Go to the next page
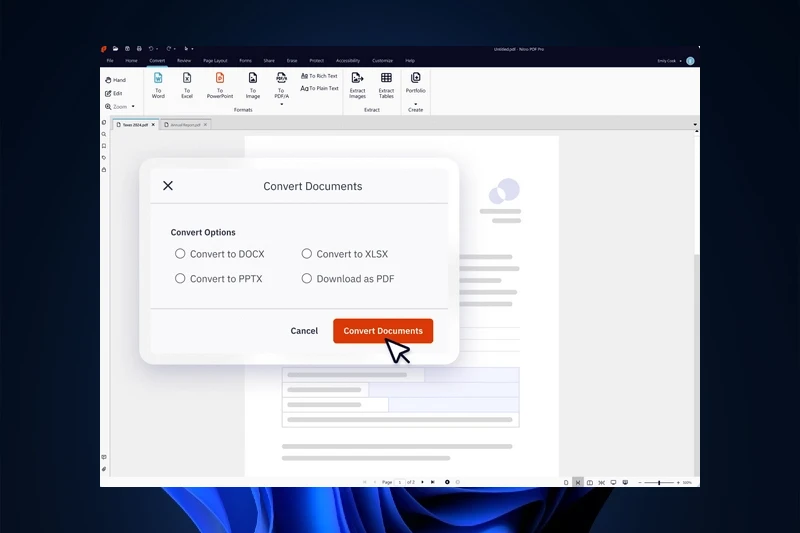 tap(422, 482)
